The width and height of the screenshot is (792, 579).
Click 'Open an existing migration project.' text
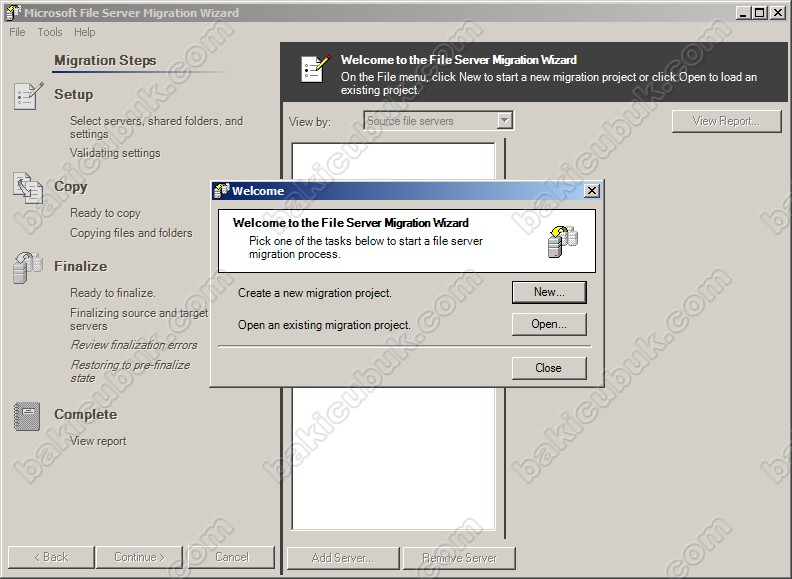pos(324,325)
